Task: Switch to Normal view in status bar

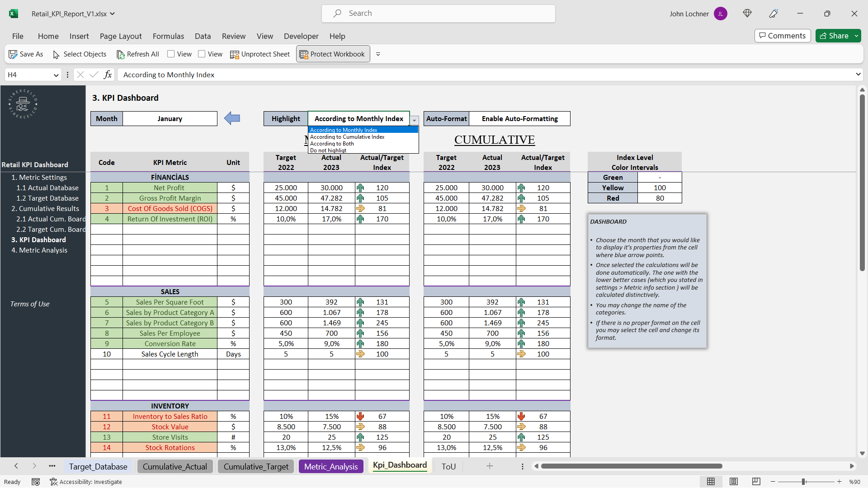Action: (x=711, y=482)
